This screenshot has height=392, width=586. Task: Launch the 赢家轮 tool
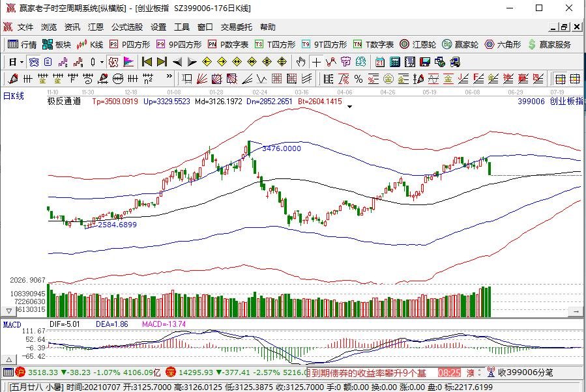coord(460,44)
